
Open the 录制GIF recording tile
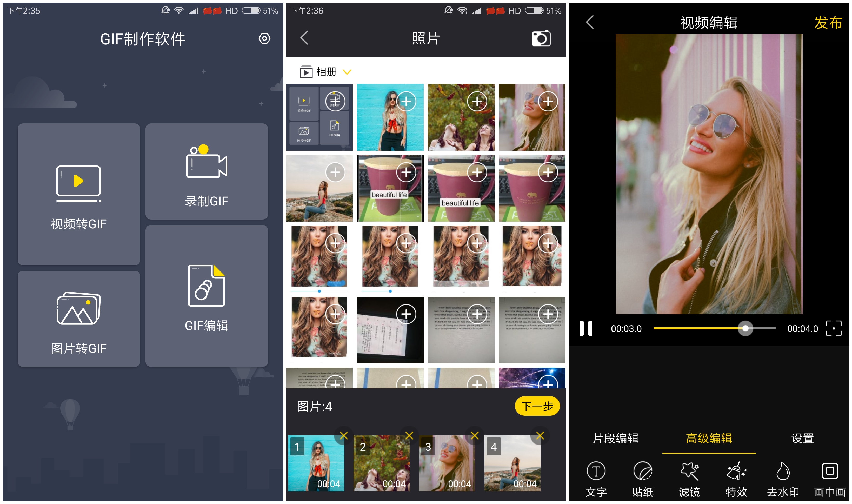[x=207, y=171]
